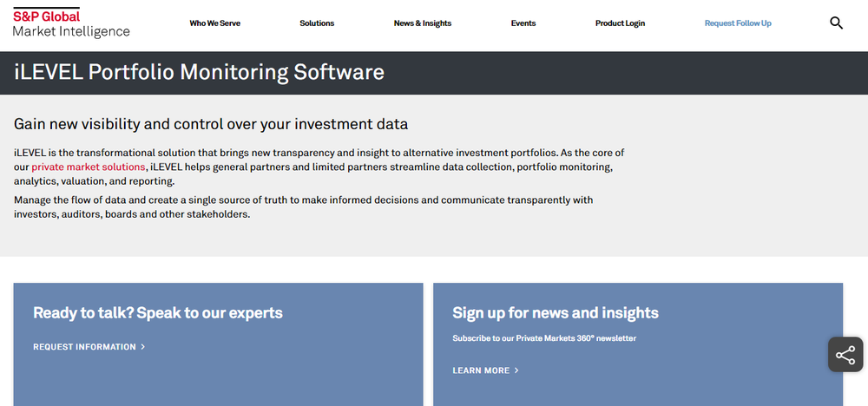
Task: Follow the red private market solutions link
Action: [89, 167]
